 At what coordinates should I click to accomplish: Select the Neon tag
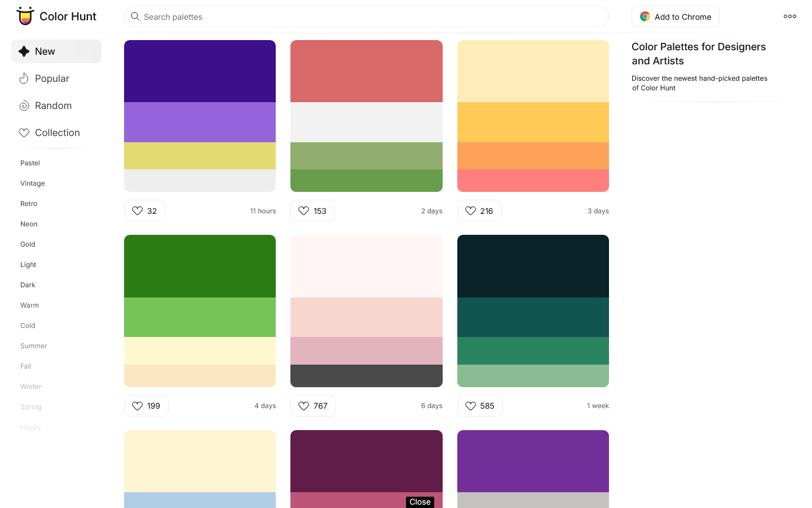click(29, 224)
